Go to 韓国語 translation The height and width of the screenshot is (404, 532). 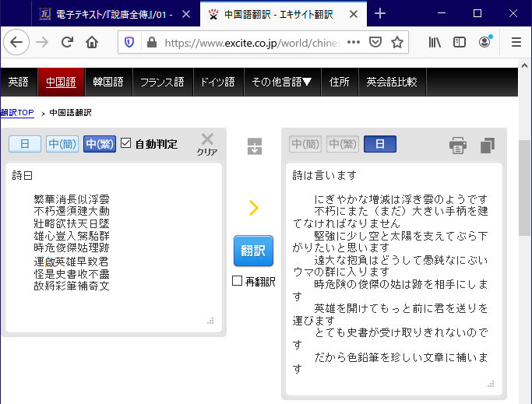click(x=108, y=82)
